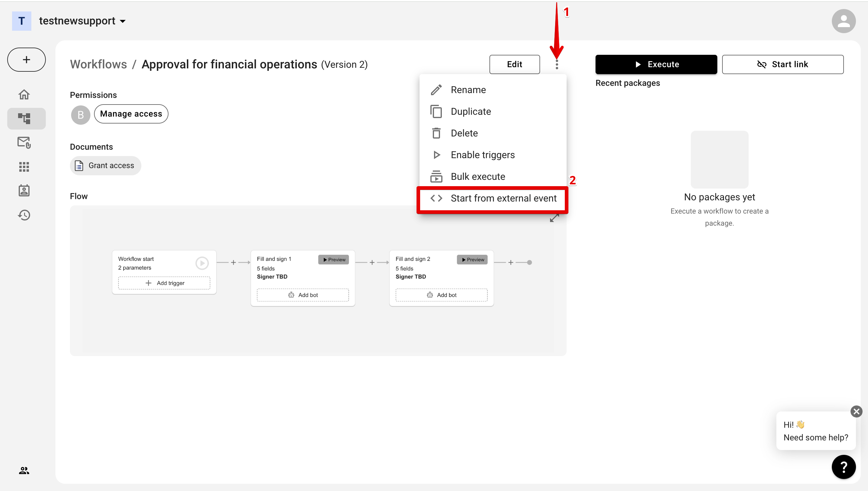Open the team members icon in sidebar

[x=24, y=471]
